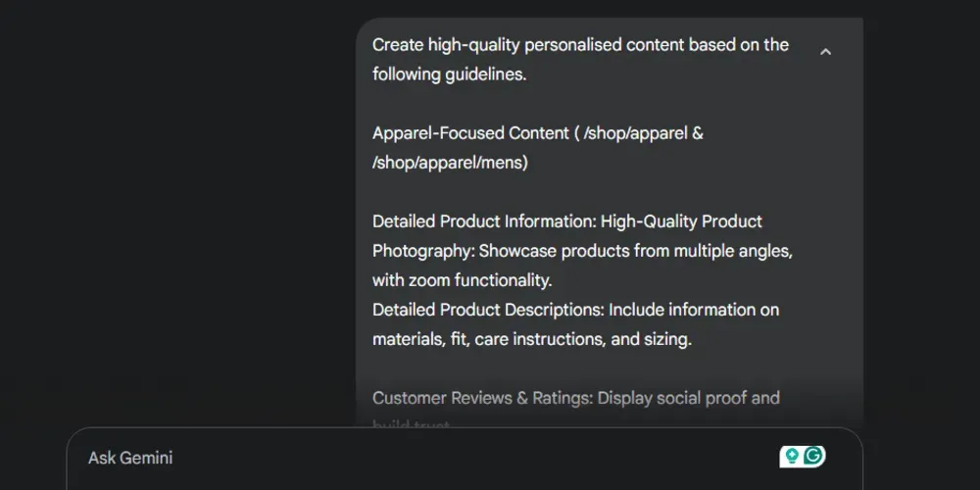Click in the Ask Gemini input box
This screenshot has height=490, width=980.
point(465,459)
